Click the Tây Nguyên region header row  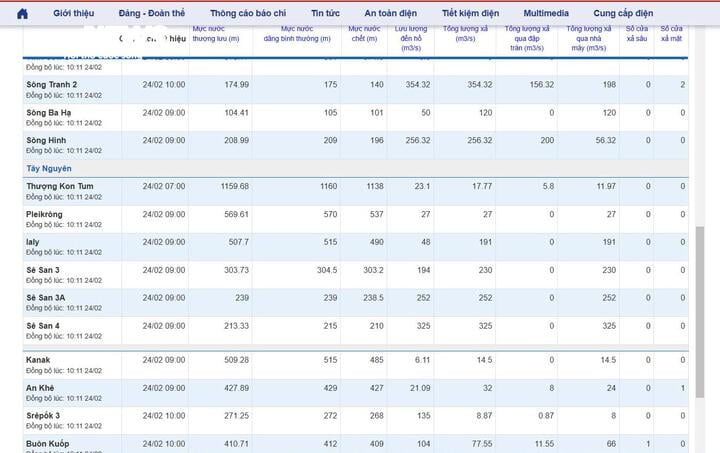coord(47,168)
